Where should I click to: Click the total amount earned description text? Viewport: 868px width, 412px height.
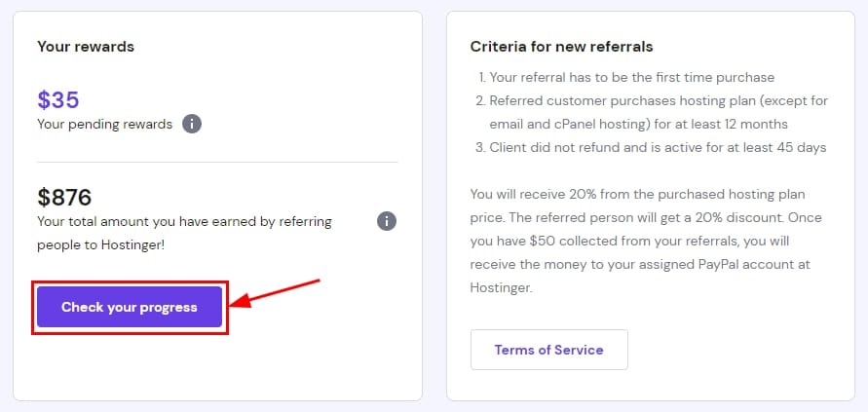[x=184, y=232]
